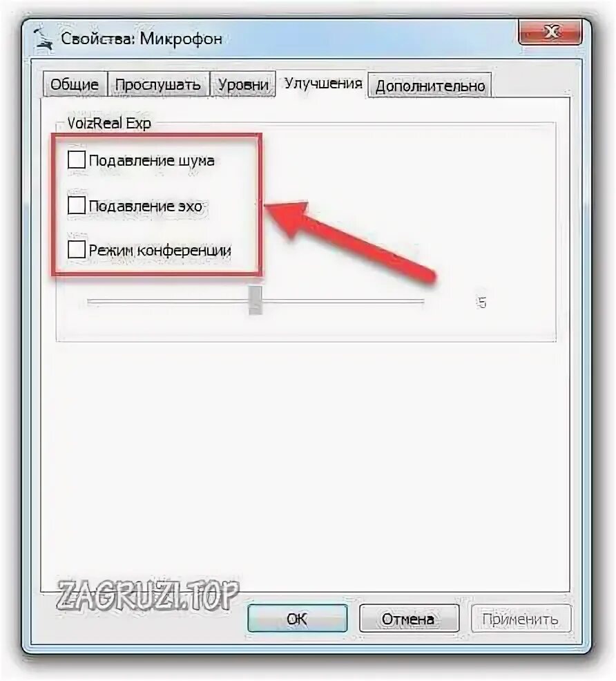The width and height of the screenshot is (616, 681).
Task: Click the Применить button
Action: pos(521,618)
